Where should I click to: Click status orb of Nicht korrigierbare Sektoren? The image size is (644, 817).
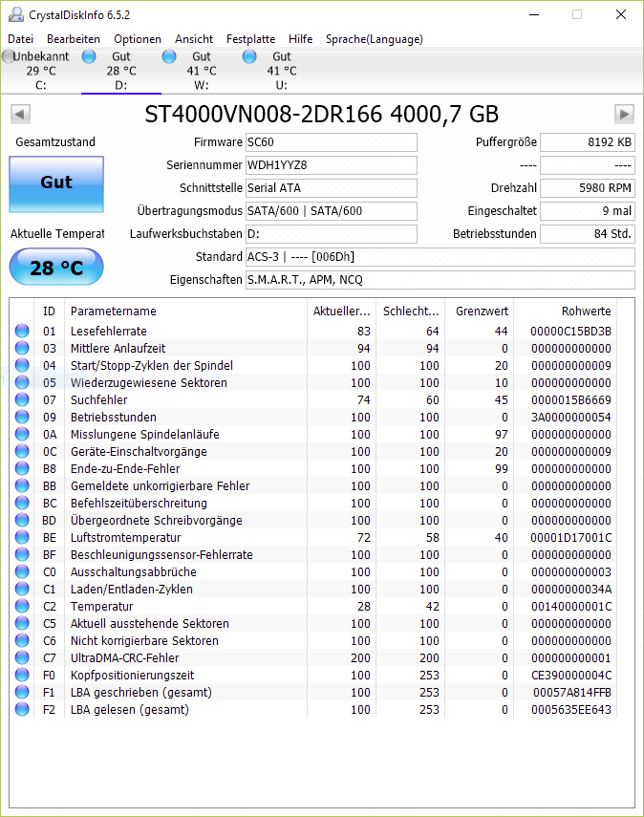click(22, 640)
